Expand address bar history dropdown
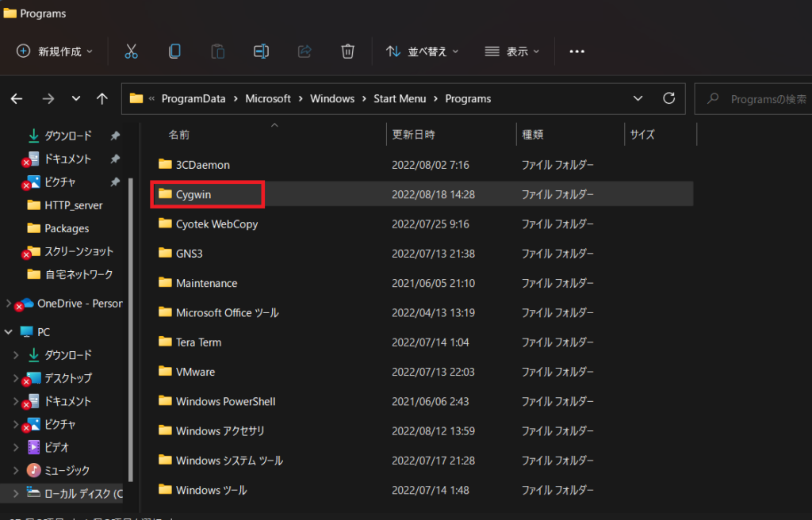This screenshot has width=812, height=520. tap(638, 98)
